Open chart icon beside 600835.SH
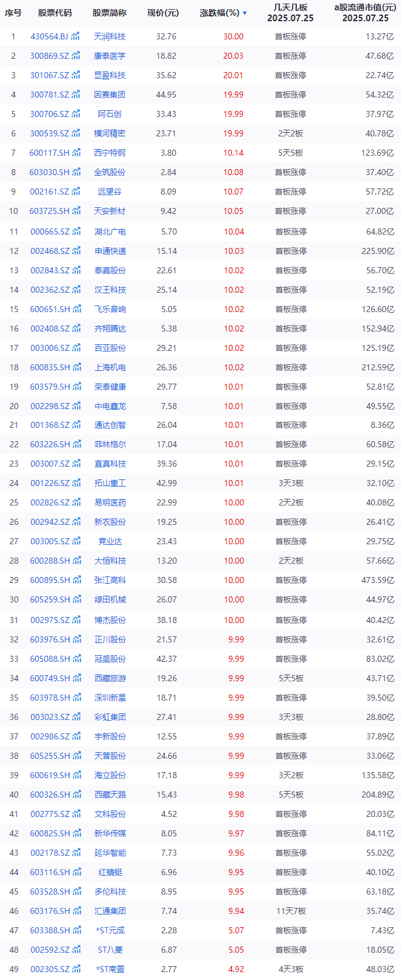The image size is (401, 980). [x=76, y=367]
